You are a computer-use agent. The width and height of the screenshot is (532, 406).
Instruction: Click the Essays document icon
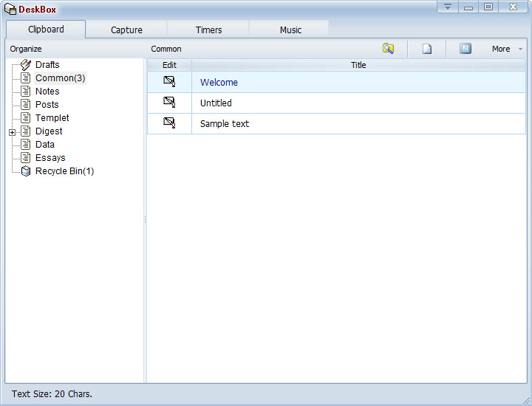coord(26,157)
